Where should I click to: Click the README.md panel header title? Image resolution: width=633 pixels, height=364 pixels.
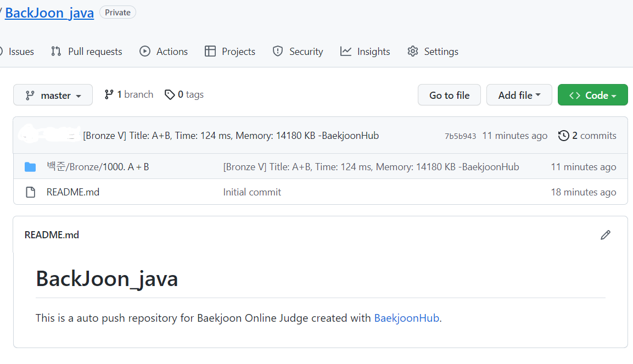coord(52,235)
